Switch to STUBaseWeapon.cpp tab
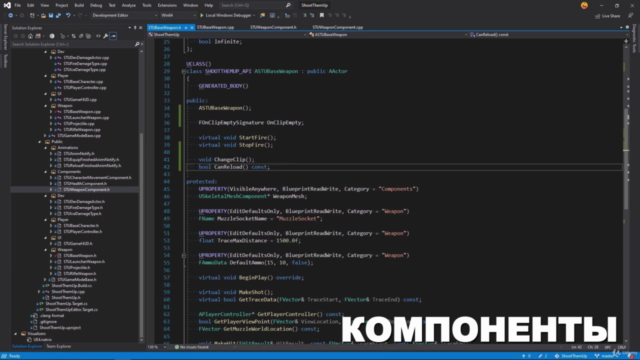The height and width of the screenshot is (360, 640). tap(215, 27)
